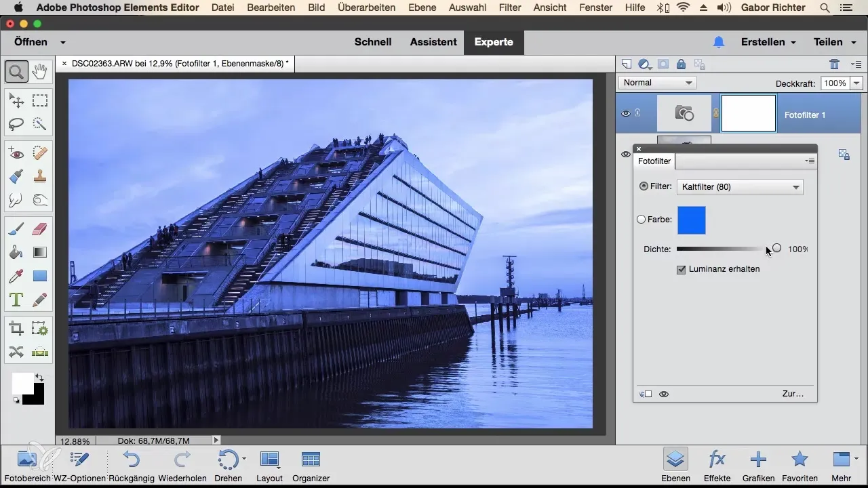Viewport: 868px width, 488px height.
Task: Select the Content-Aware Move tool
Action: pos(16,352)
